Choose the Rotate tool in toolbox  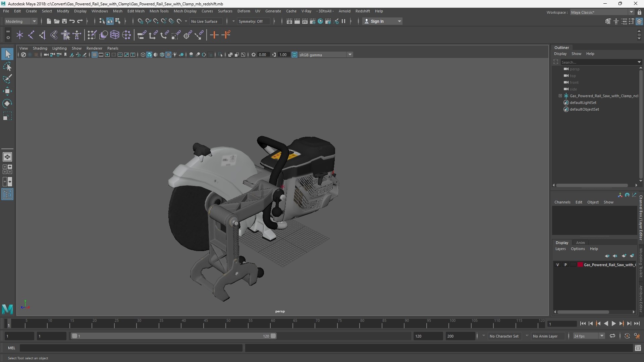7,104
